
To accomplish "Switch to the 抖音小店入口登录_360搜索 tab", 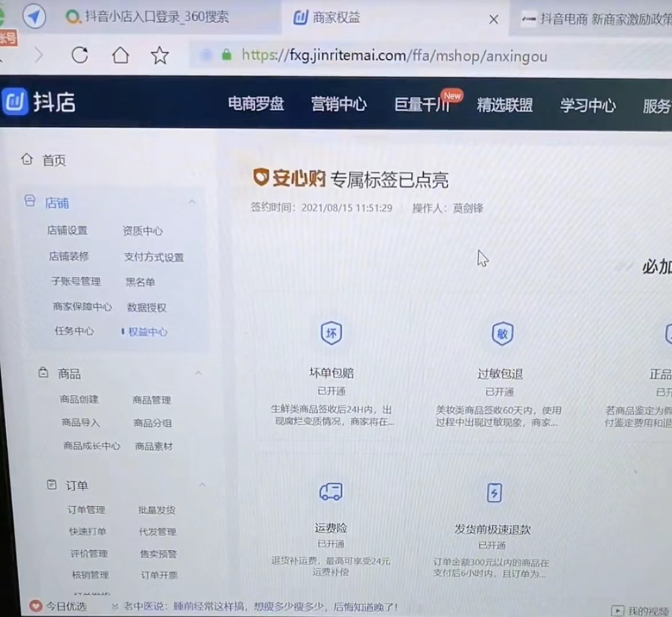I will click(x=148, y=17).
